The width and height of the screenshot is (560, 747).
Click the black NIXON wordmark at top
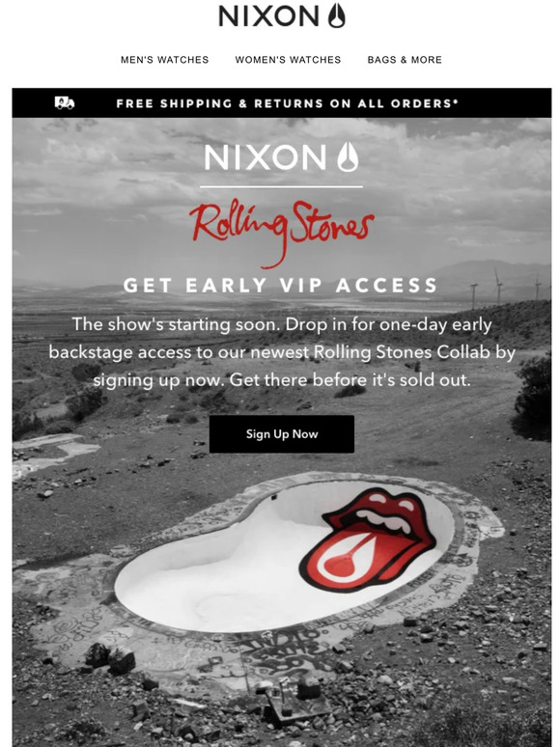click(268, 15)
